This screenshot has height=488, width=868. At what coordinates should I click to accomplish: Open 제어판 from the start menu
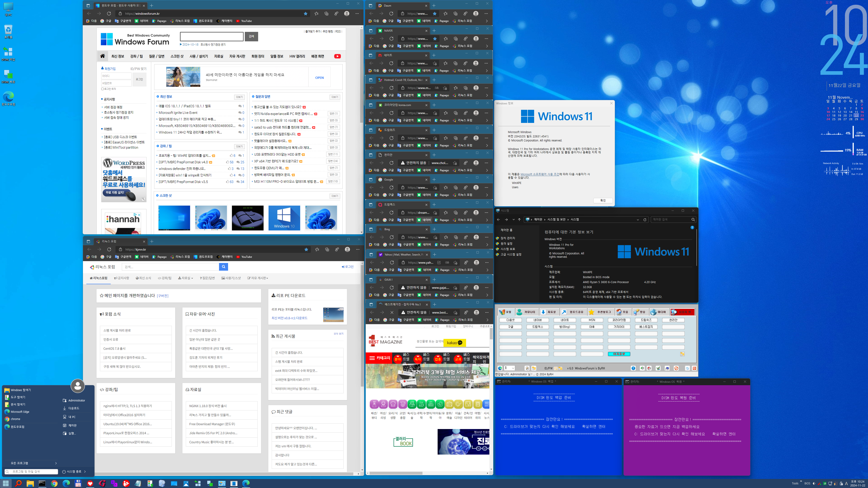click(x=72, y=425)
